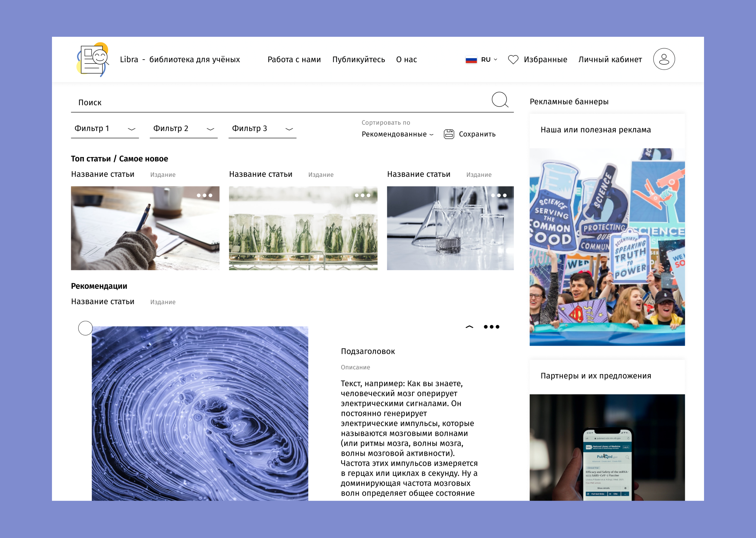Open the Рекомендованные sorting dropdown
The height and width of the screenshot is (538, 756).
[x=396, y=134]
